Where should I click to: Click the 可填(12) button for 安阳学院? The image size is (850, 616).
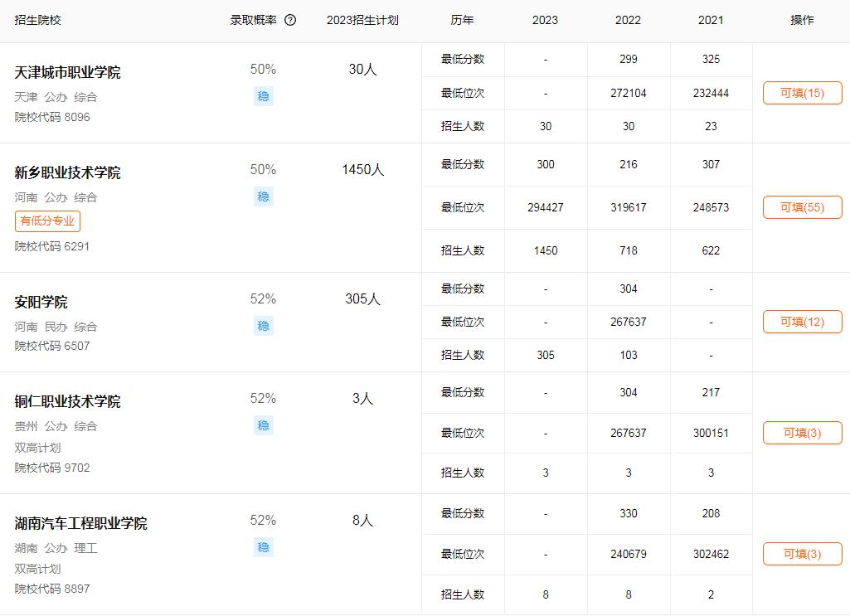click(802, 322)
